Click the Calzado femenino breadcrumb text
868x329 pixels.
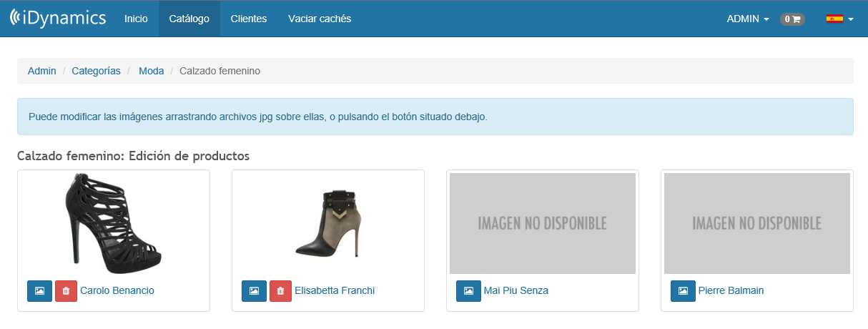click(220, 71)
